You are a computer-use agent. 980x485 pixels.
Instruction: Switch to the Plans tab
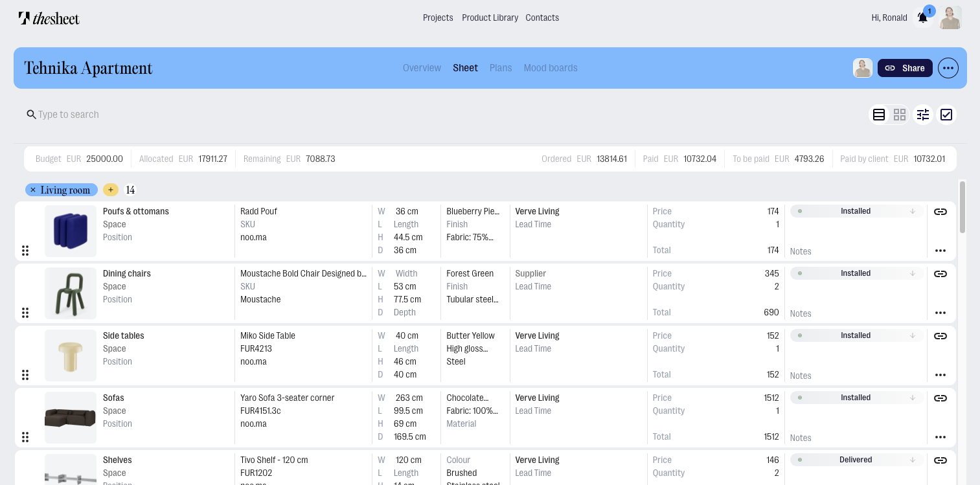[501, 68]
